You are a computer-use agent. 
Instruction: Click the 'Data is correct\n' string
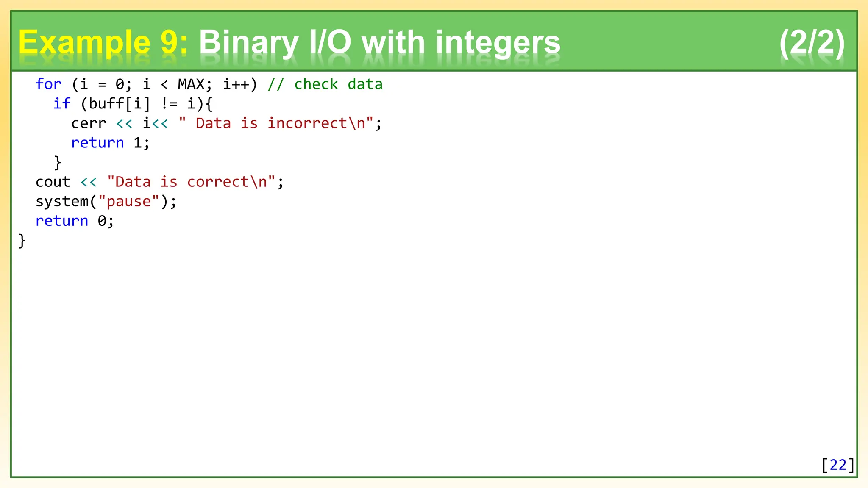click(191, 182)
